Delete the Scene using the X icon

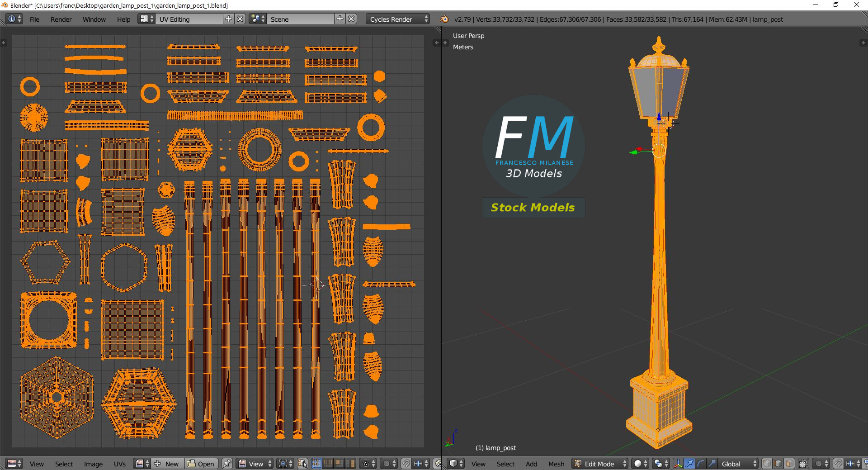click(351, 19)
